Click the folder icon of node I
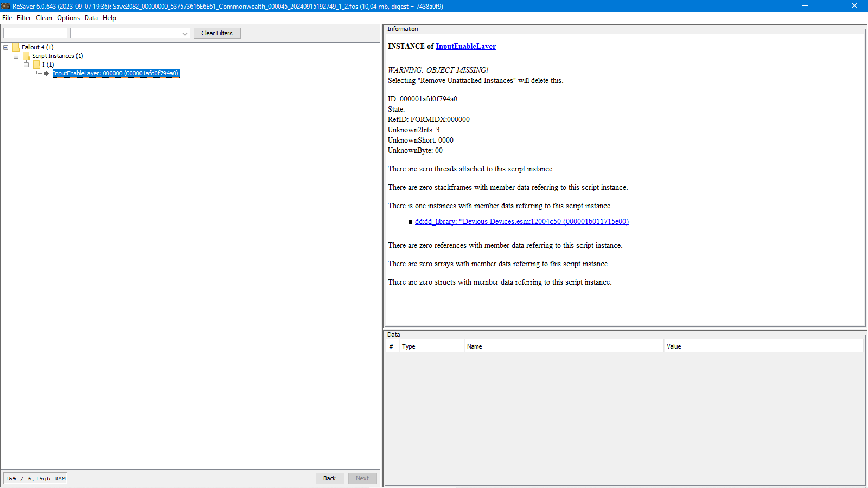The width and height of the screenshot is (868, 488). click(37, 65)
